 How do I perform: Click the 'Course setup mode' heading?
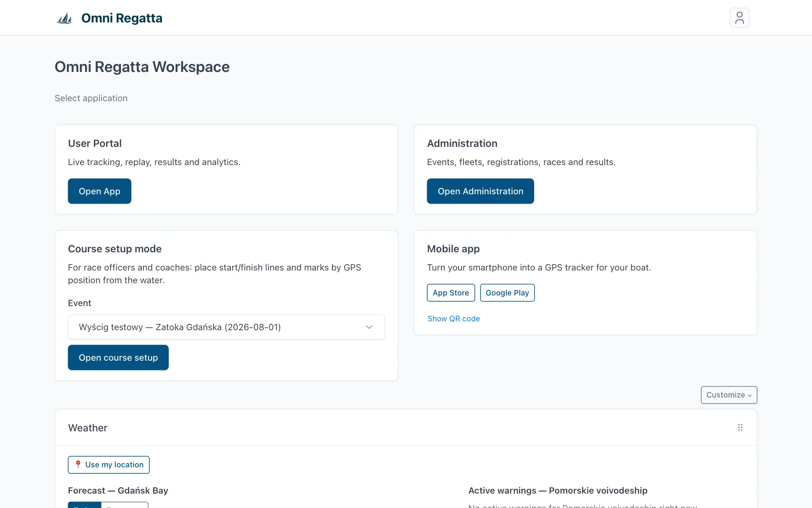(115, 249)
